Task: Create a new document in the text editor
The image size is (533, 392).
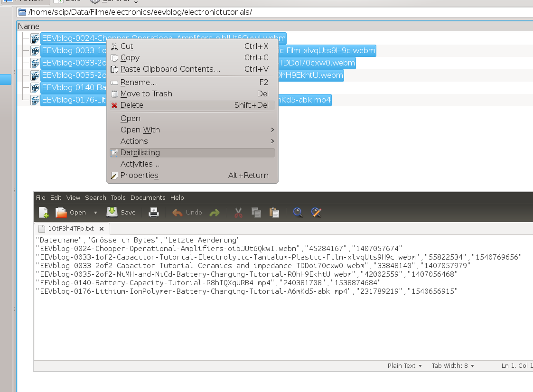Action: coord(44,213)
